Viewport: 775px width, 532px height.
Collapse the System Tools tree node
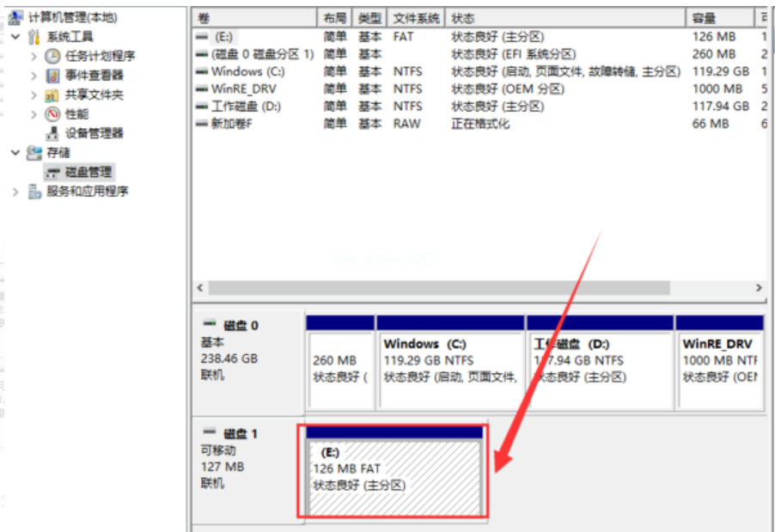point(15,37)
